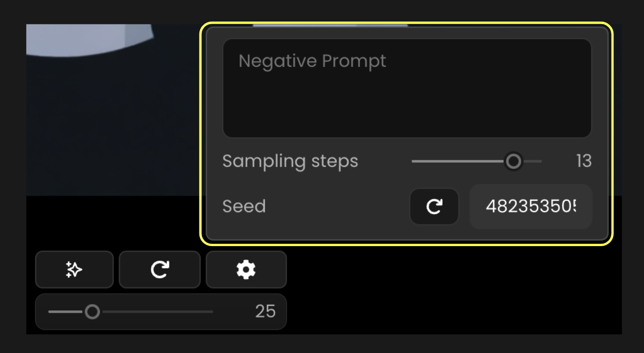Click the Sampling steps value 13

[x=583, y=161]
